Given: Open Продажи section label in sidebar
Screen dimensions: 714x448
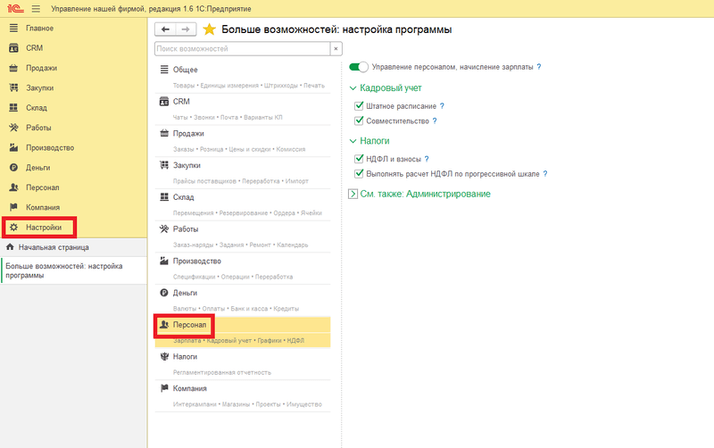Looking at the screenshot, I should (41, 68).
